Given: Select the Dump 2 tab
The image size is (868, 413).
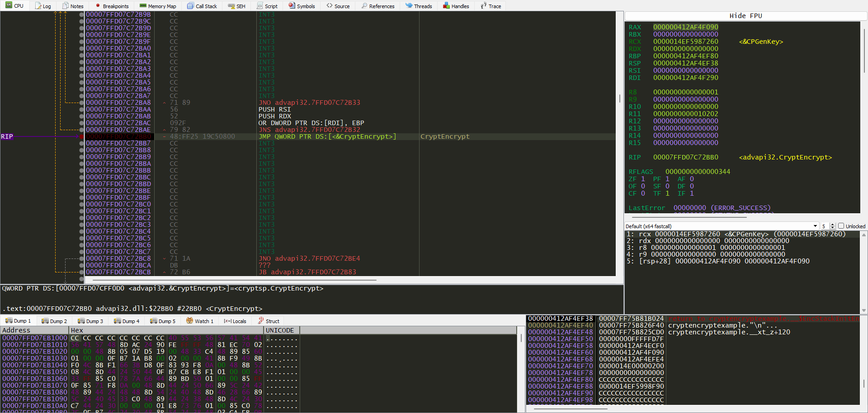Looking at the screenshot, I should [54, 321].
